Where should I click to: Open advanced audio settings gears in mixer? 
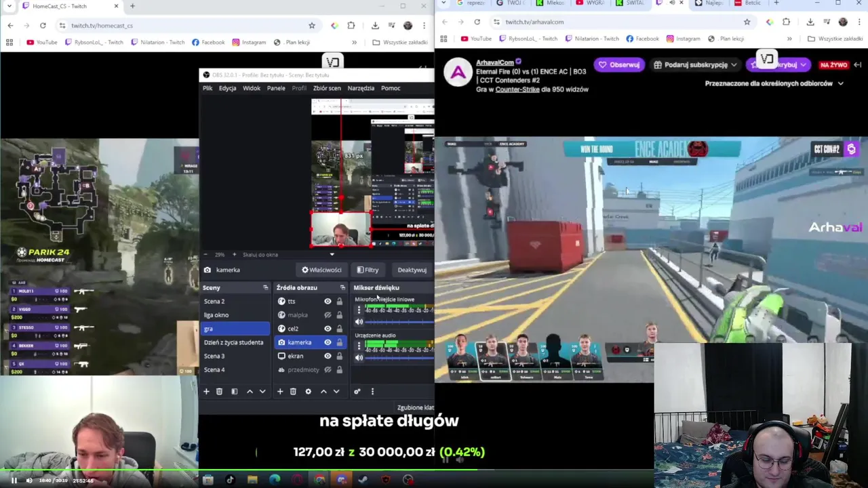click(x=357, y=391)
